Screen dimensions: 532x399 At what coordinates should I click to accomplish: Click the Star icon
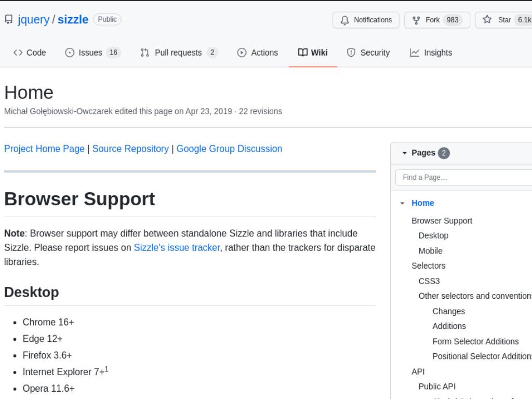487,20
